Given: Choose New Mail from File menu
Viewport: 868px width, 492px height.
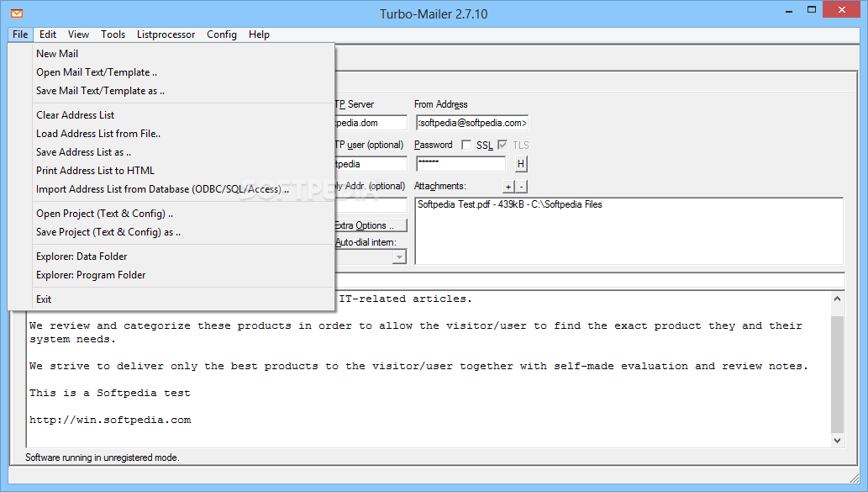Looking at the screenshot, I should (x=171, y=54).
